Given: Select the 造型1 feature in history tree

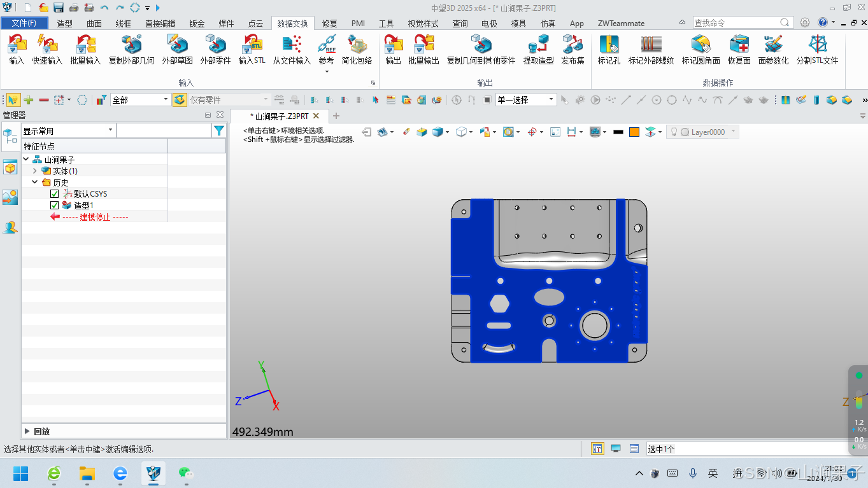Looking at the screenshot, I should [83, 206].
